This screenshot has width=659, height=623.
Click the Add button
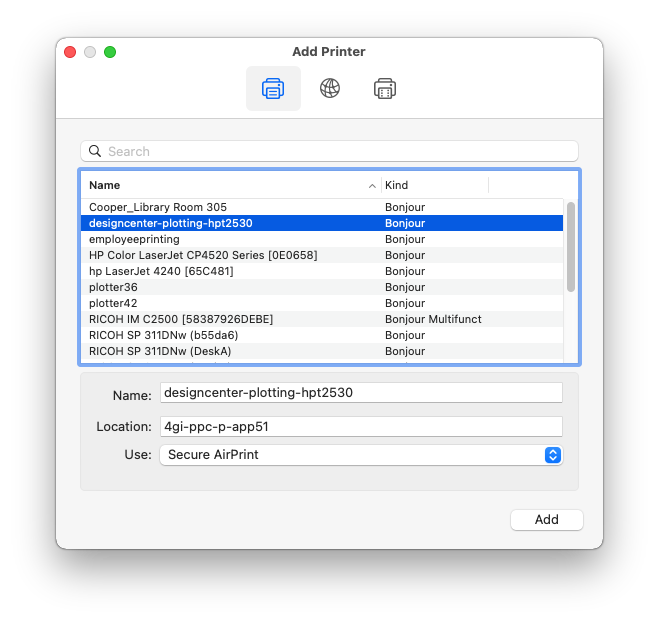546,520
